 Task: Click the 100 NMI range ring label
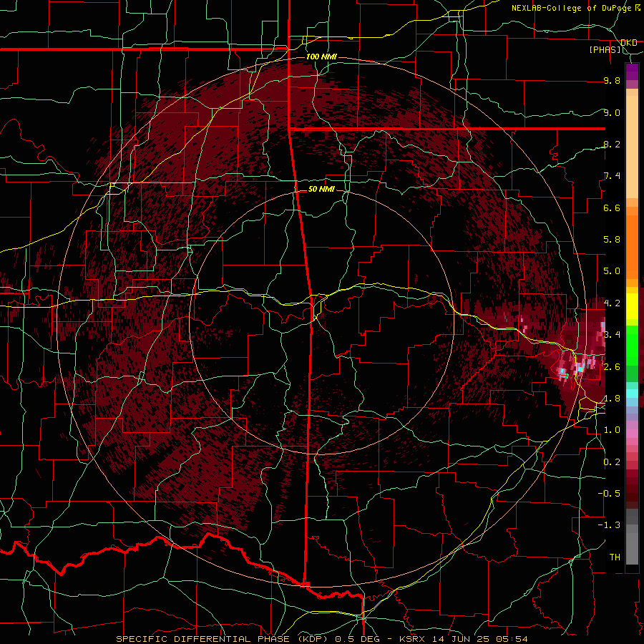321,57
